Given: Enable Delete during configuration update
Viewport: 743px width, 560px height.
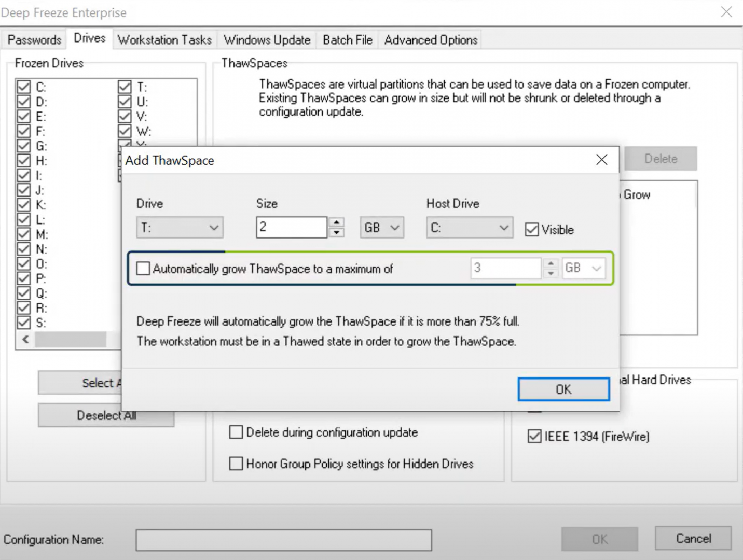Looking at the screenshot, I should click(236, 432).
